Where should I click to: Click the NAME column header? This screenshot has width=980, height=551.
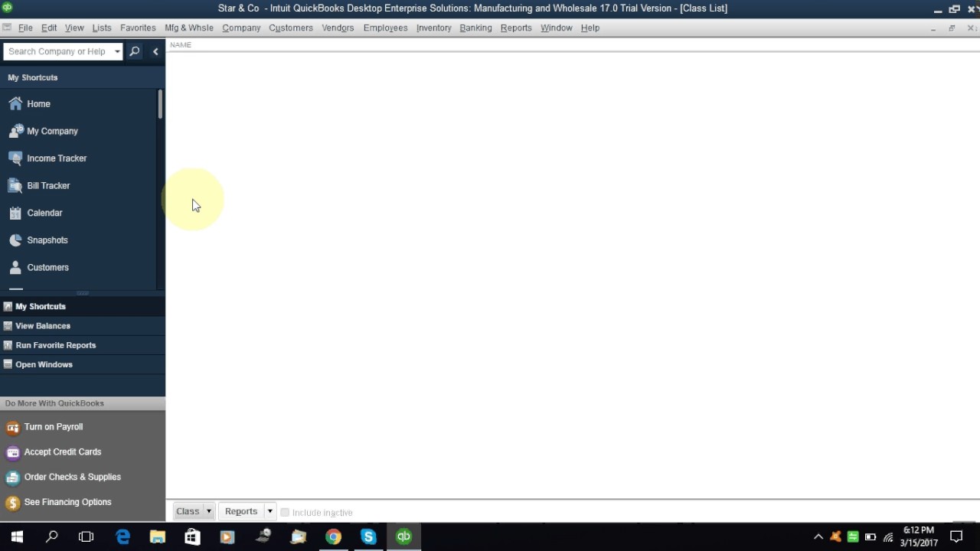pyautogui.click(x=181, y=44)
